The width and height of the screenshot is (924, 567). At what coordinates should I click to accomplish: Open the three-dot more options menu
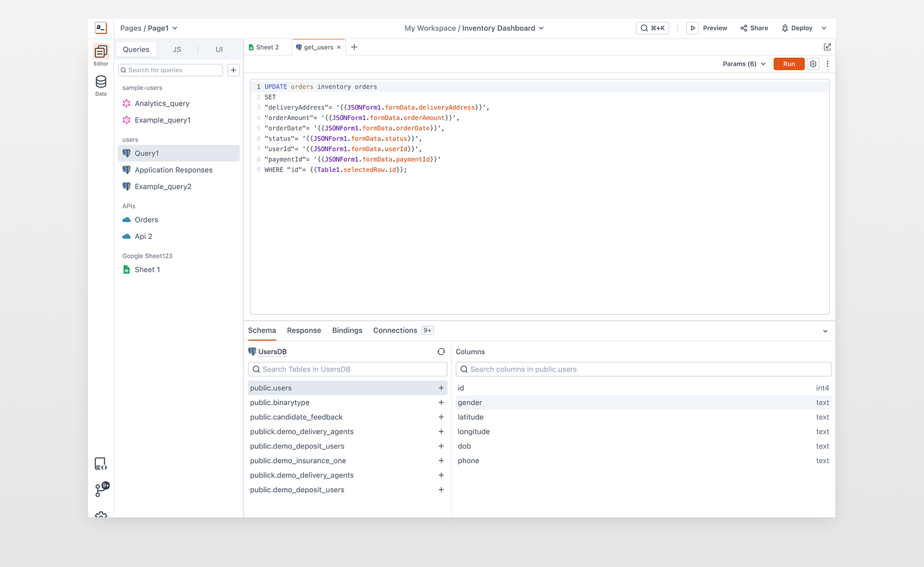827,64
